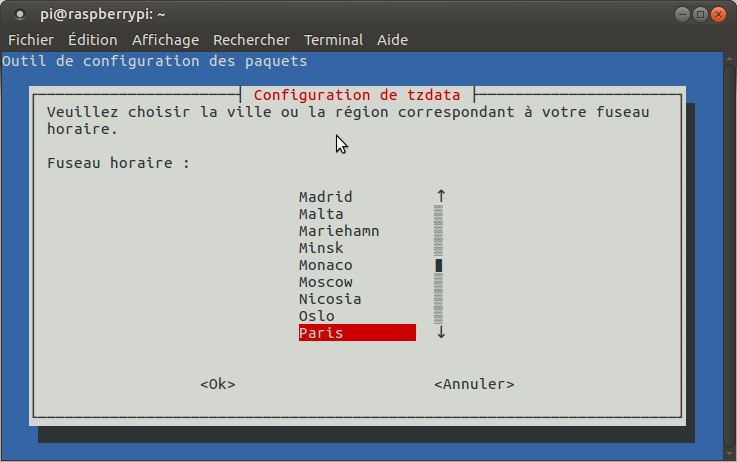The width and height of the screenshot is (737, 462).
Task: Open the Édition menu
Action: [x=92, y=40]
